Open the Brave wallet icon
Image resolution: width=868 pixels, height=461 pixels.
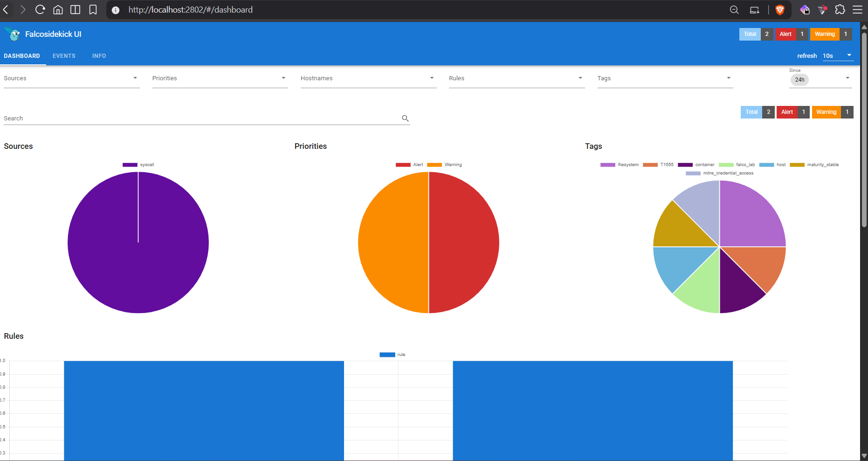click(805, 10)
